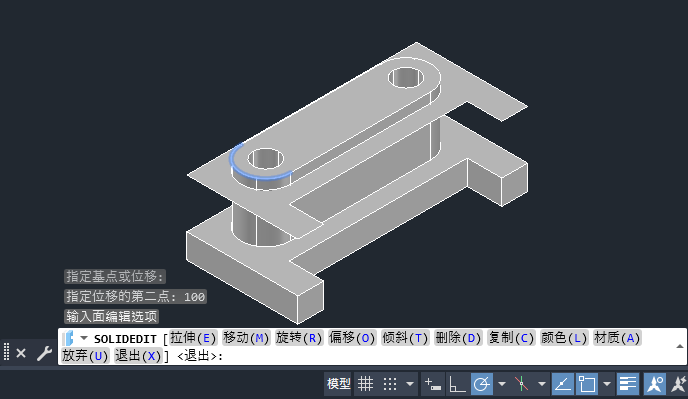The image size is (688, 399).
Task: Close the command line window
Action: (x=21, y=353)
